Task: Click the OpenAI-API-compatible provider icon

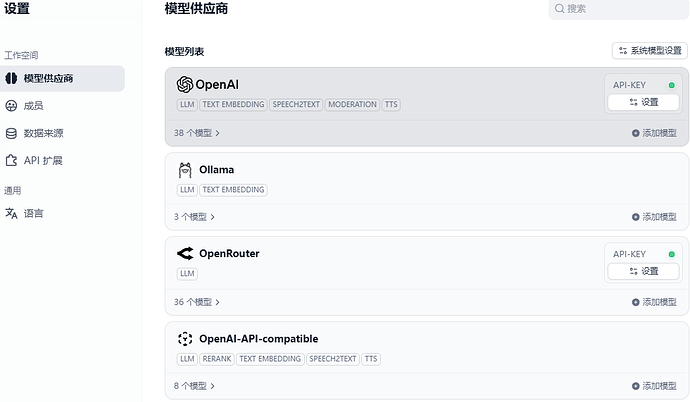Action: pyautogui.click(x=184, y=339)
